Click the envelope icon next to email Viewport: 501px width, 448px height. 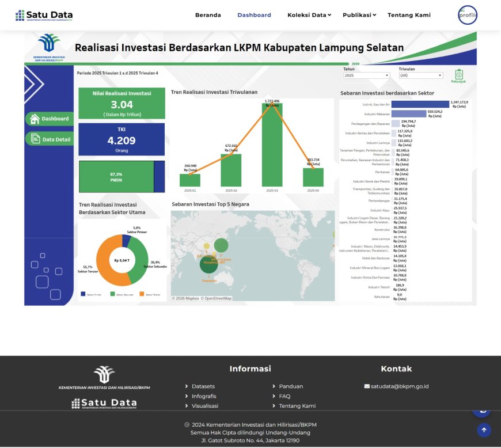click(367, 386)
